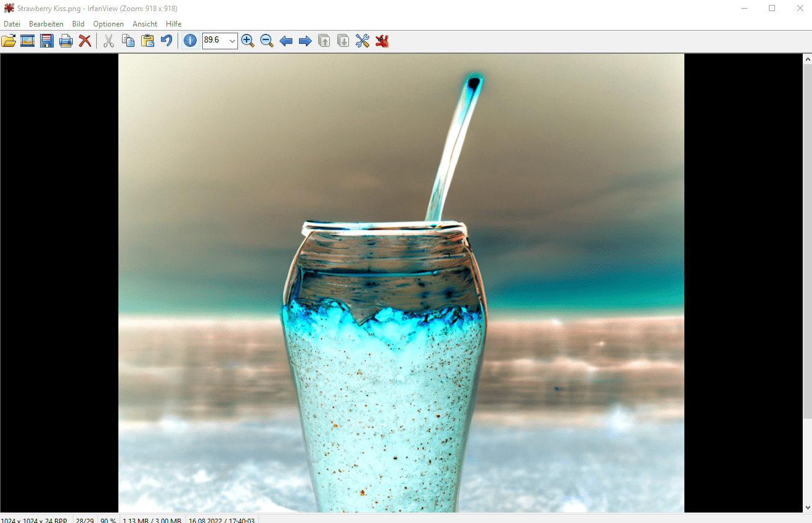The image size is (812, 523).
Task: Cut the selection with the scissors icon
Action: (x=109, y=41)
